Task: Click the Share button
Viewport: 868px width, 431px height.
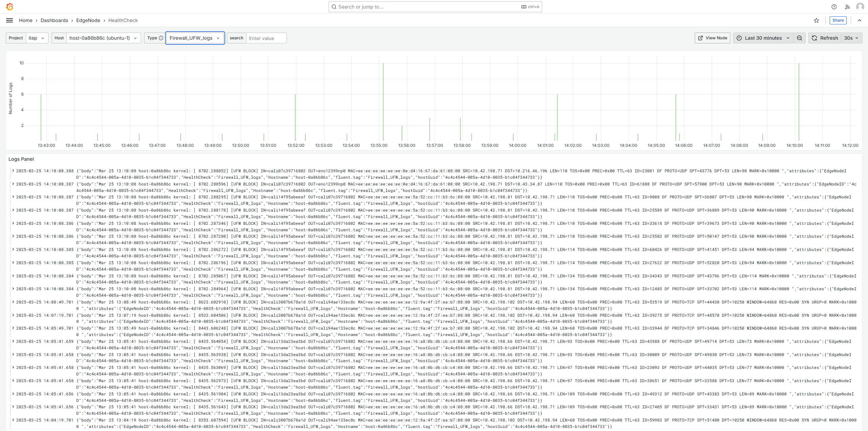Action: [838, 20]
